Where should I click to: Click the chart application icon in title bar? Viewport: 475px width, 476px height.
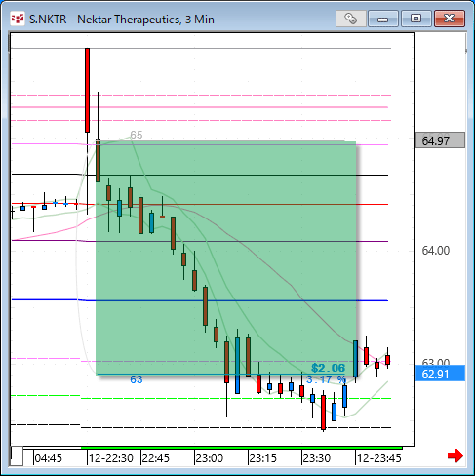coord(18,19)
